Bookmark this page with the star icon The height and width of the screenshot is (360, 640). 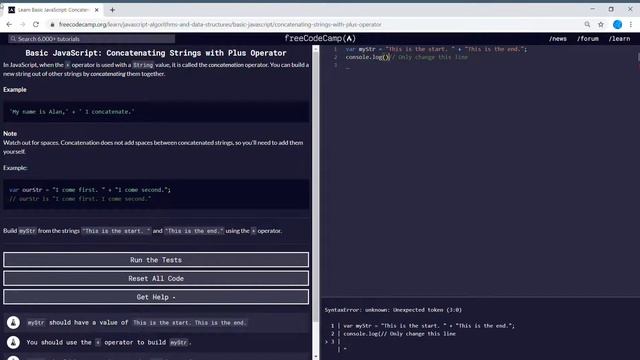[x=601, y=24]
